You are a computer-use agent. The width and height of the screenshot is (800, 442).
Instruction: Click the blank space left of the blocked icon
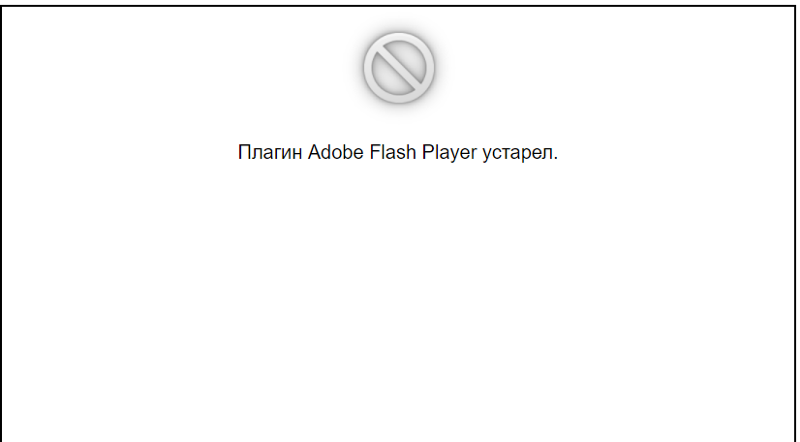pos(179,68)
